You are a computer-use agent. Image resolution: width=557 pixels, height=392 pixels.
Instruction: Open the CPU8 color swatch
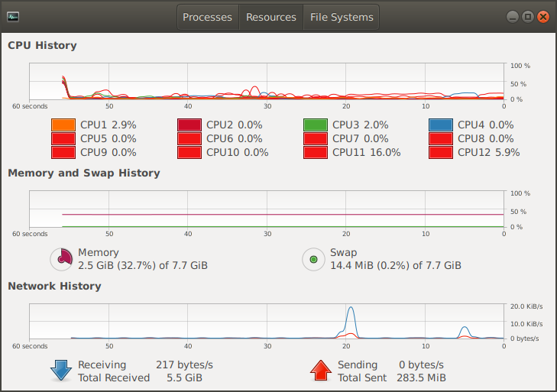(x=441, y=138)
